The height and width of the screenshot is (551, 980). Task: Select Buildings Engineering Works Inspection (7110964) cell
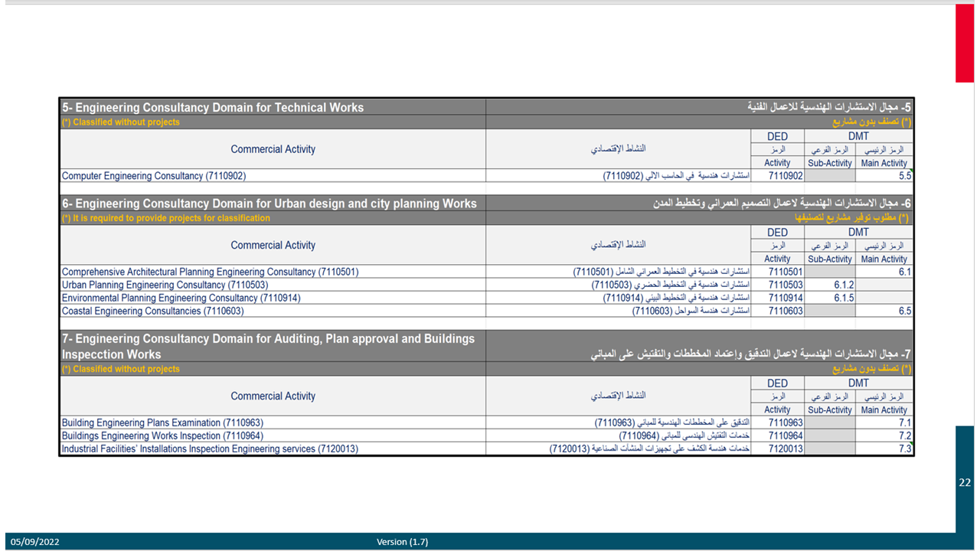pos(162,435)
